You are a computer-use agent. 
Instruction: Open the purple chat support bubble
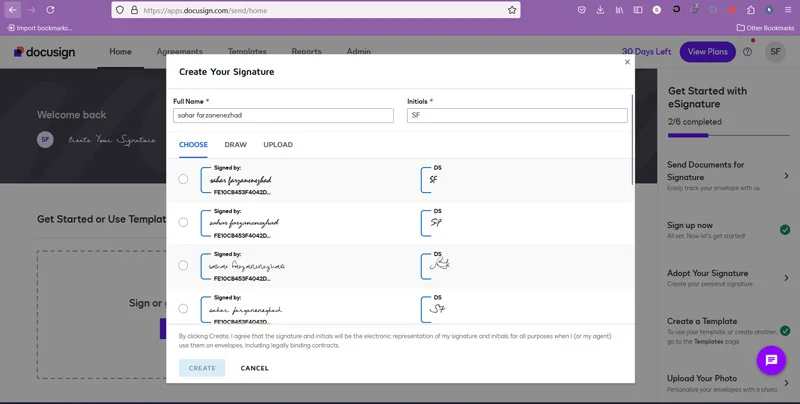tap(771, 360)
